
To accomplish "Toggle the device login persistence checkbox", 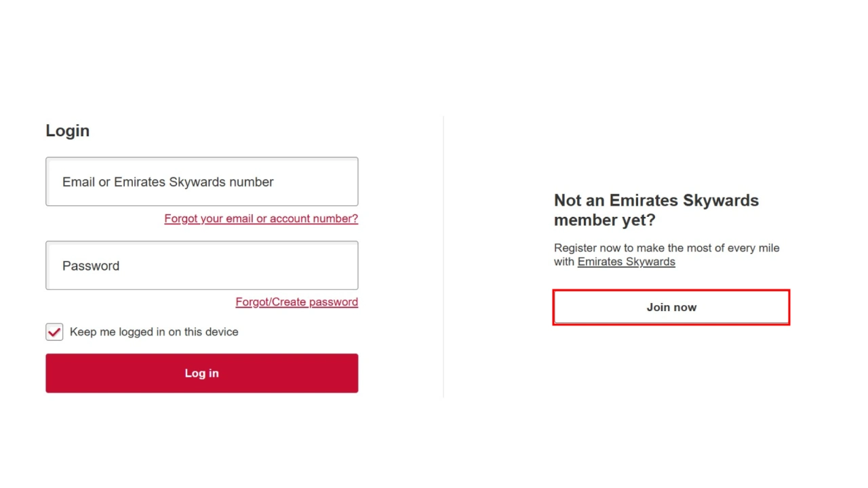I will click(x=54, y=332).
